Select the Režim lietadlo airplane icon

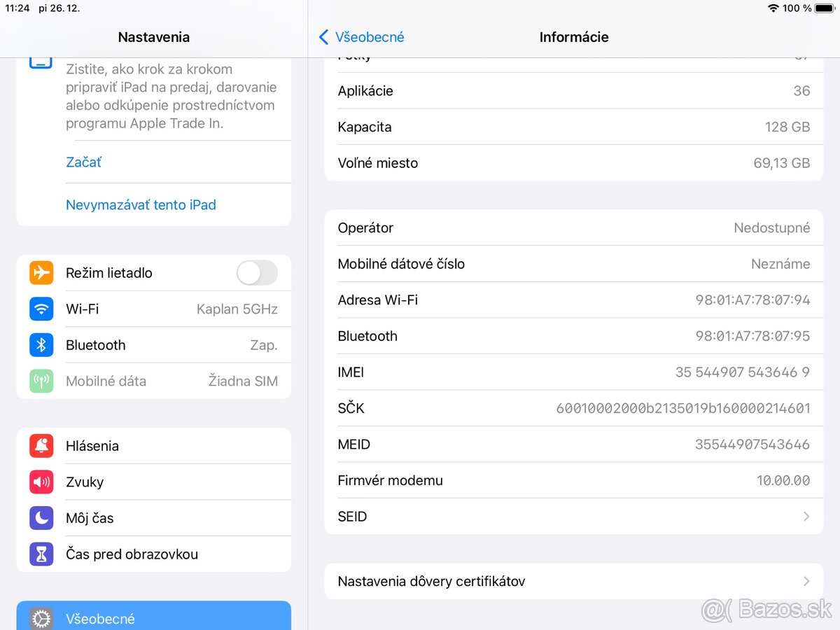[41, 273]
